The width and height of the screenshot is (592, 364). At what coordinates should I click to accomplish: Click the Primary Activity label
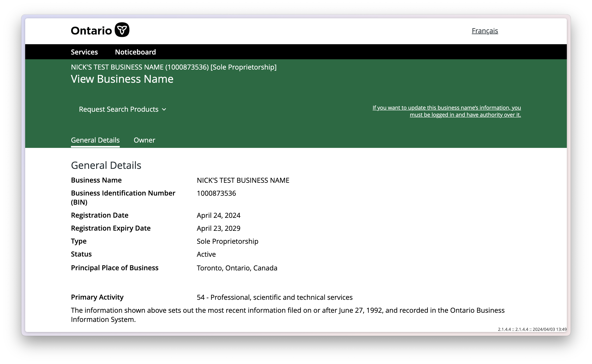97,297
